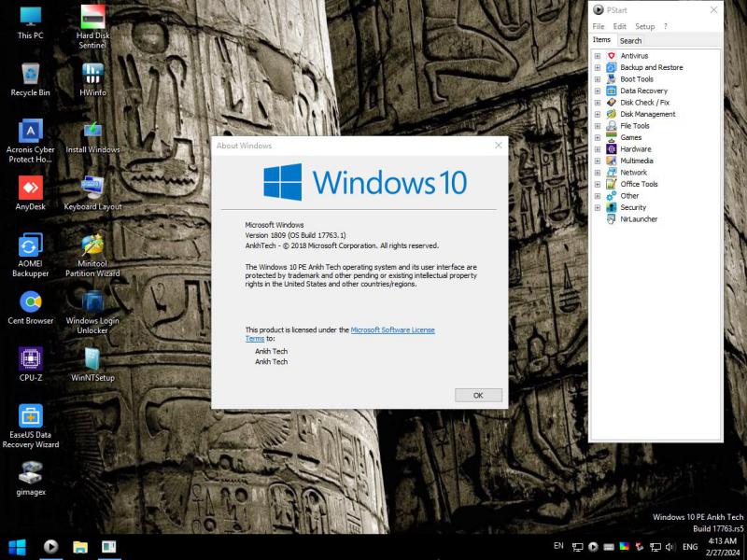
Task: Click OK in the About Windows dialog
Action: click(478, 395)
